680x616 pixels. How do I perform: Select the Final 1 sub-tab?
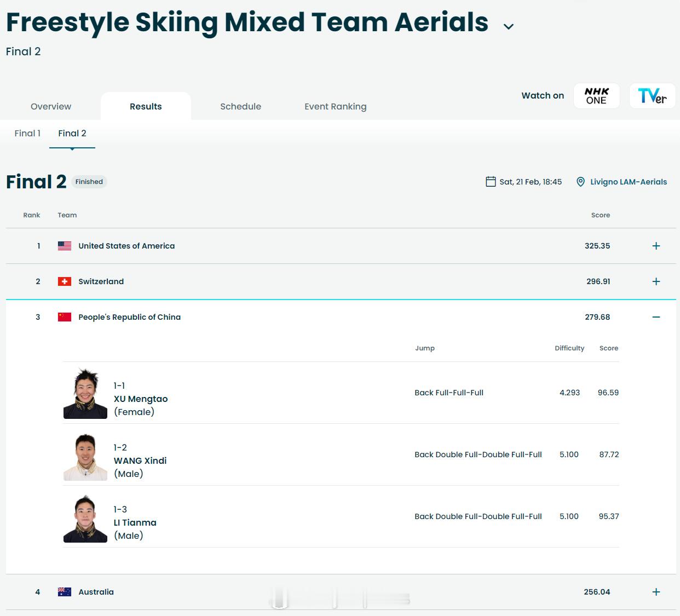pyautogui.click(x=27, y=133)
